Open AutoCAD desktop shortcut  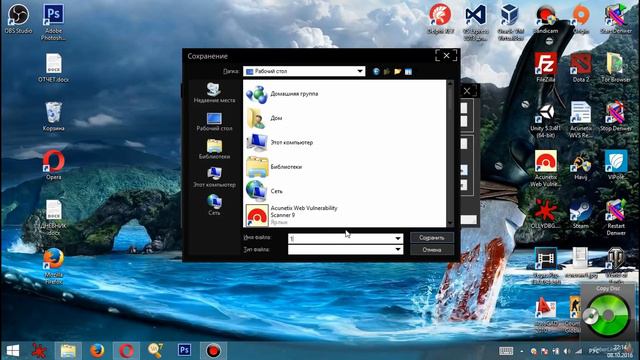[546, 314]
